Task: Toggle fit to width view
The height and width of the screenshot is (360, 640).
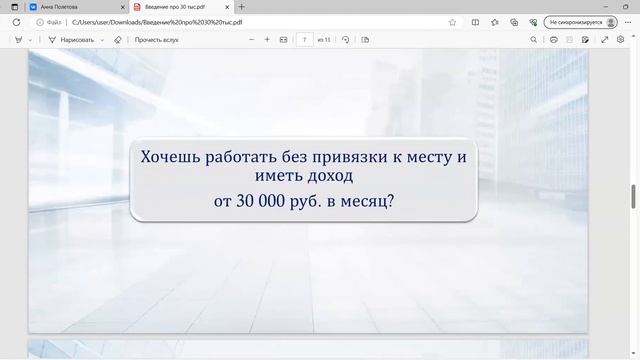Action: pos(284,40)
